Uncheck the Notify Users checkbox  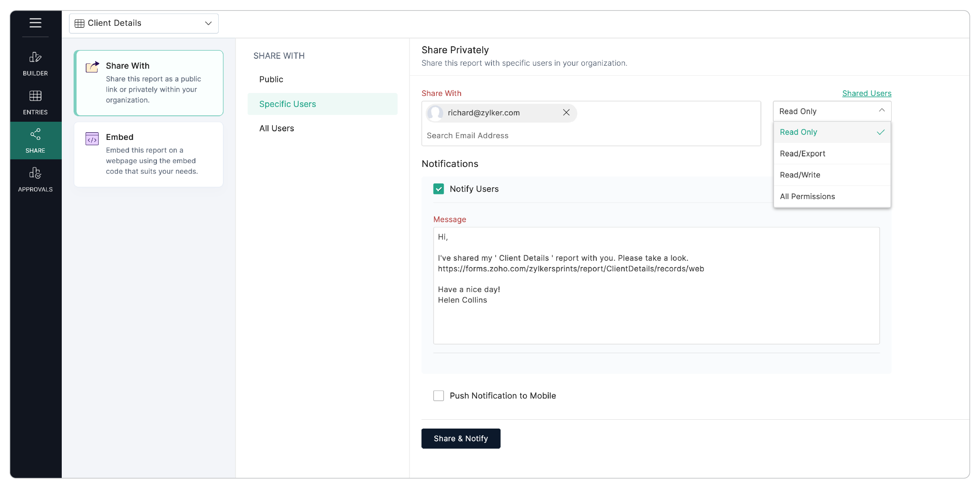coord(439,189)
